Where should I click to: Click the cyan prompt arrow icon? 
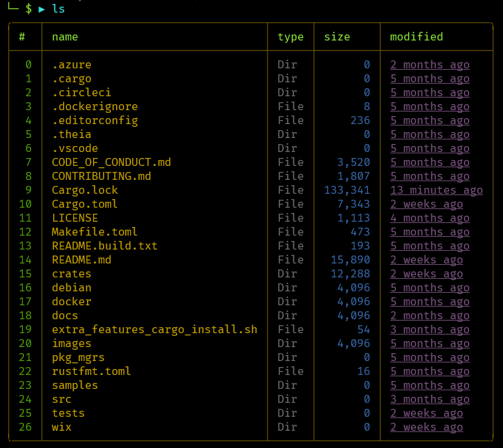[41, 9]
